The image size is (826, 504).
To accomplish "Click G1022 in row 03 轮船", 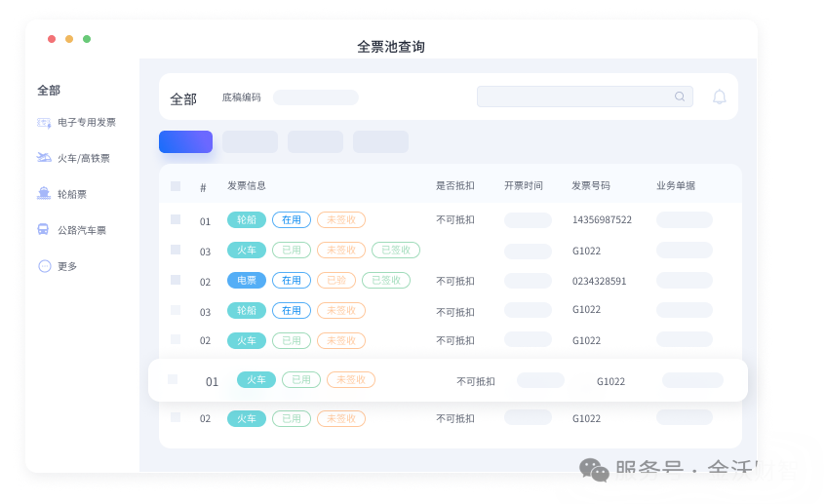I will click(x=586, y=309).
